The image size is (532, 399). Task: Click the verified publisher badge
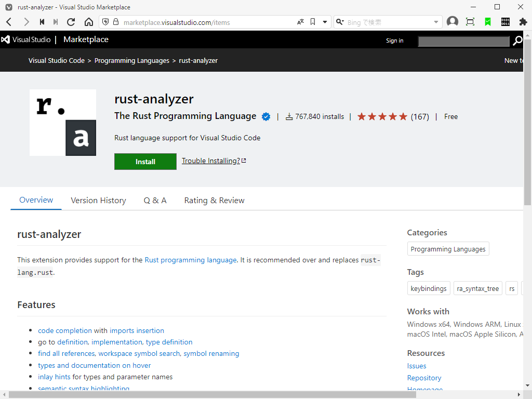pyautogui.click(x=265, y=116)
